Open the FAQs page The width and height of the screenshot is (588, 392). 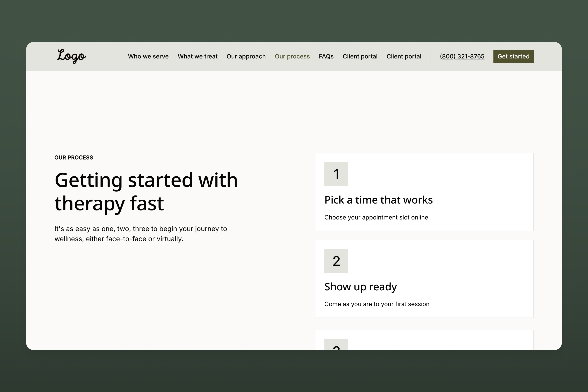coord(326,57)
